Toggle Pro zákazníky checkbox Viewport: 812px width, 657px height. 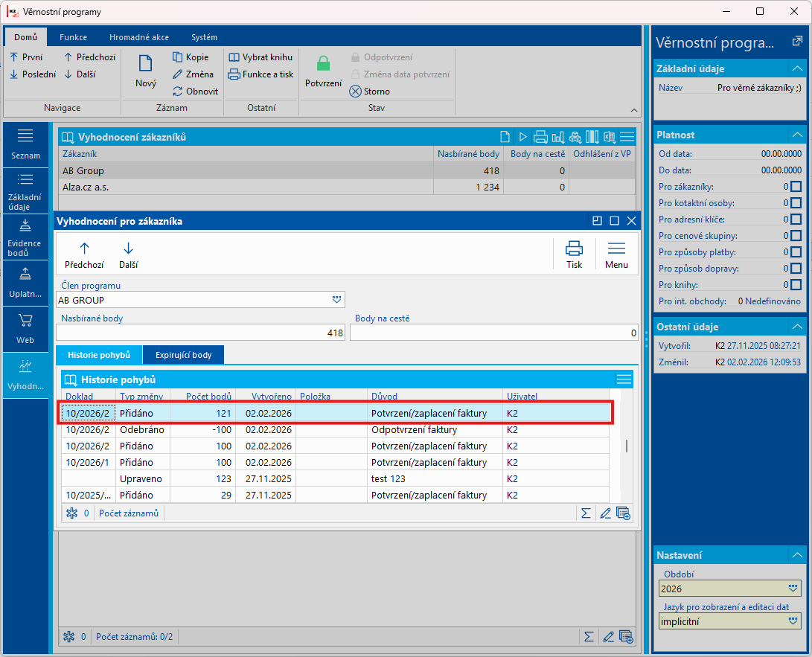coord(796,186)
